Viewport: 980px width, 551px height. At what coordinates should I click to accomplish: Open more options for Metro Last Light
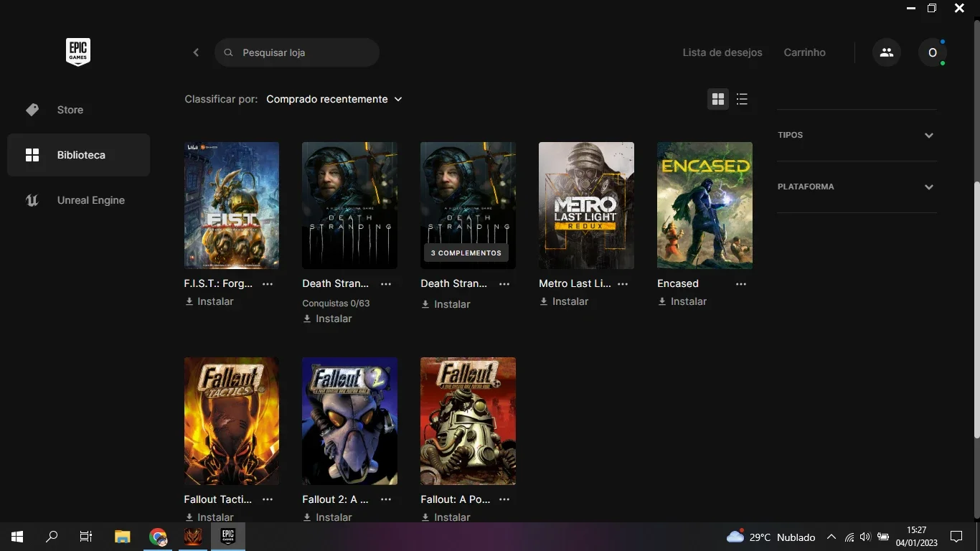coord(623,284)
